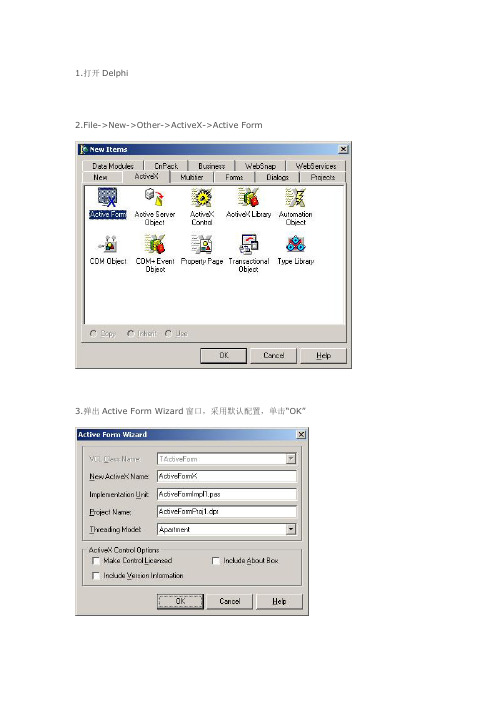This screenshot has width=496, height=702.
Task: Pick the ActiveX Library icon
Action: pyautogui.click(x=248, y=197)
